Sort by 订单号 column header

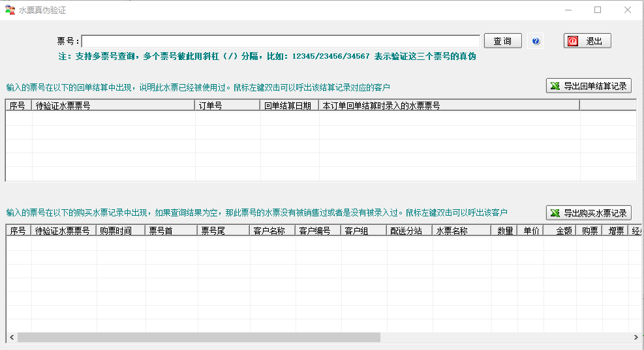[227, 105]
